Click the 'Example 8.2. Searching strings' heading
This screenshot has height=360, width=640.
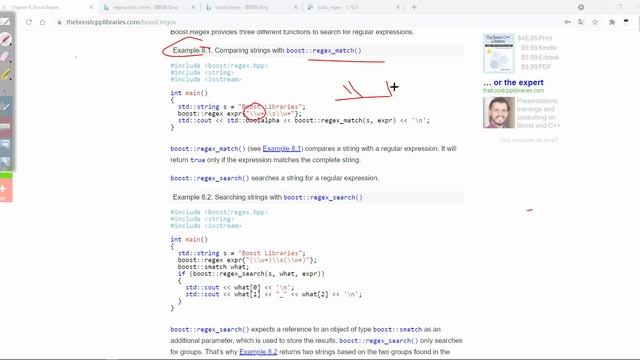click(267, 197)
